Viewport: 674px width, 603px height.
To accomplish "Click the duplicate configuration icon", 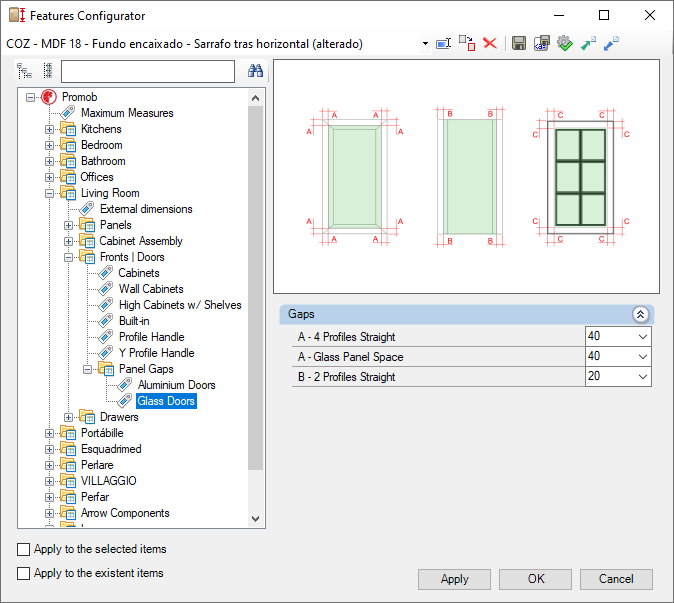I will point(467,43).
